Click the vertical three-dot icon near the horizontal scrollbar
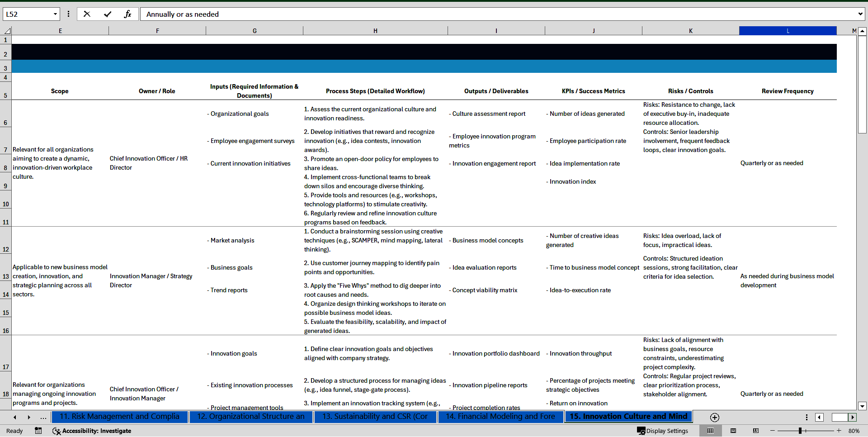The width and height of the screenshot is (868, 437). tap(807, 417)
